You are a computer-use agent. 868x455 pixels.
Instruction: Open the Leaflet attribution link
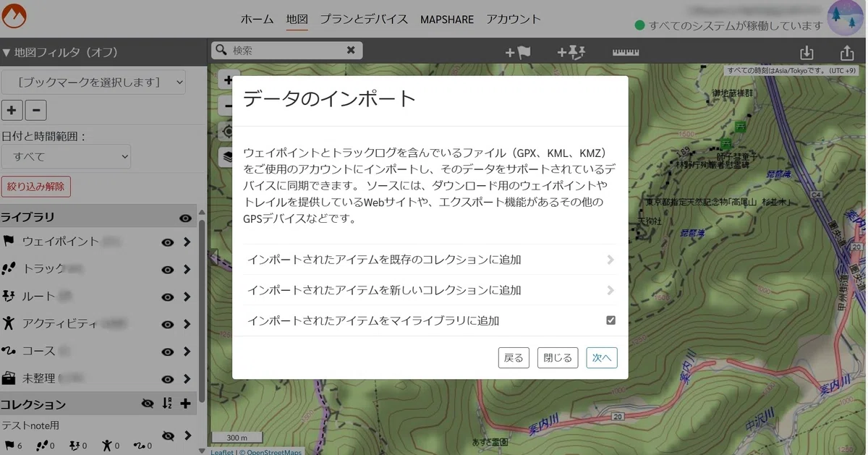click(x=221, y=451)
